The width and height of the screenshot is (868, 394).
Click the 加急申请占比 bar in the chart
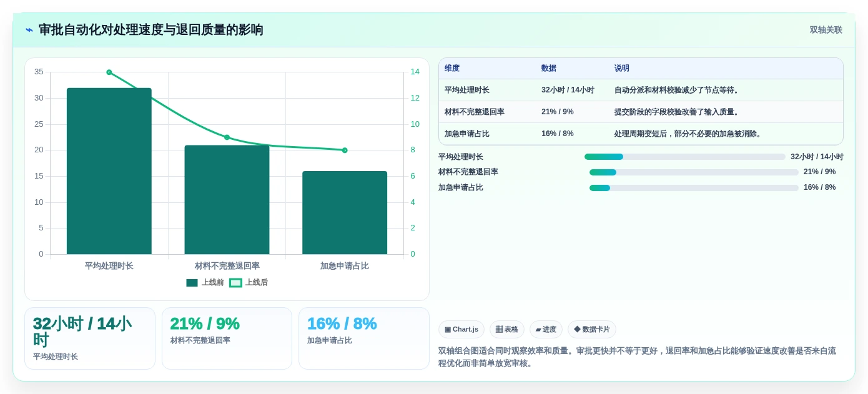coord(345,213)
